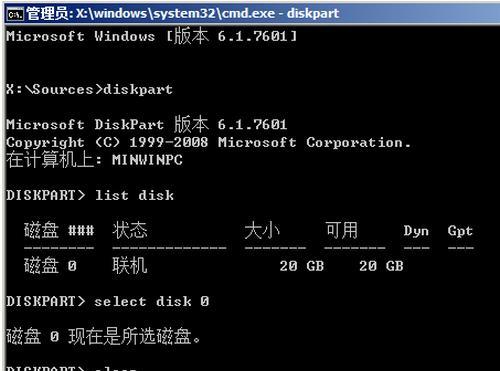Click the Microsoft DiskPart version line
Screen dimensions: 500x371
coord(146,124)
